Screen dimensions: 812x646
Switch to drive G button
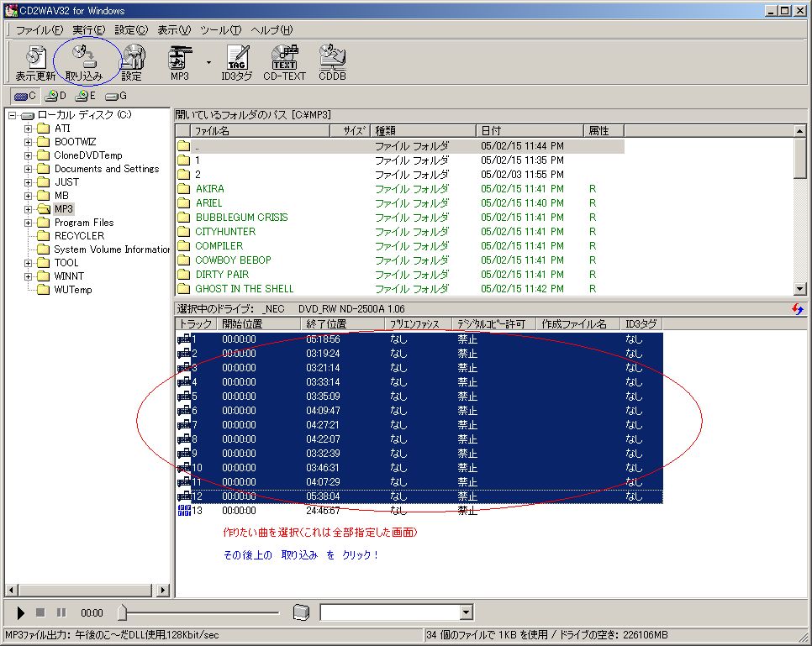(117, 96)
